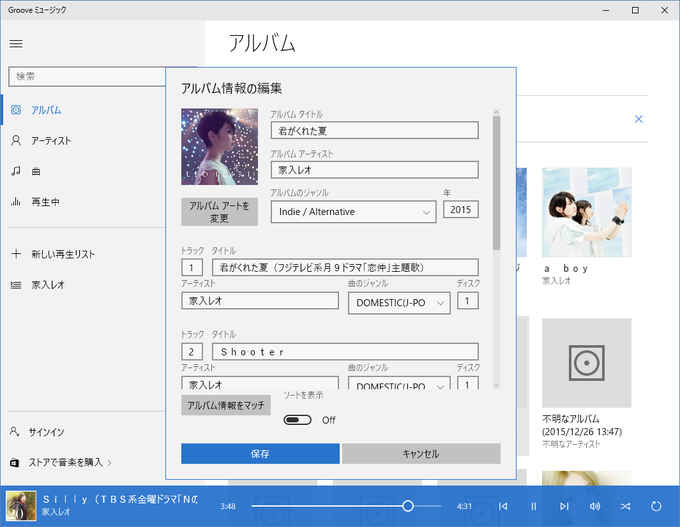Click the now playing album art thumbnail

tap(21, 506)
